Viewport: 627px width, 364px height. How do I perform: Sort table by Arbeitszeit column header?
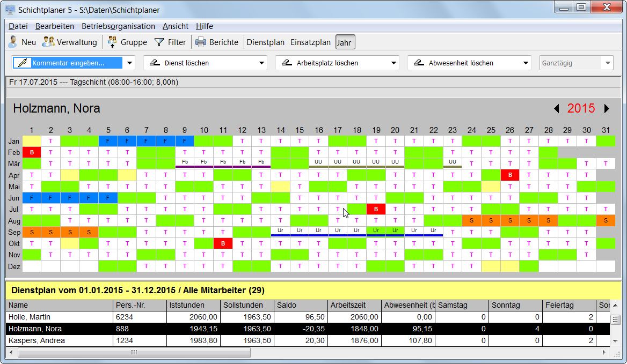(354, 306)
